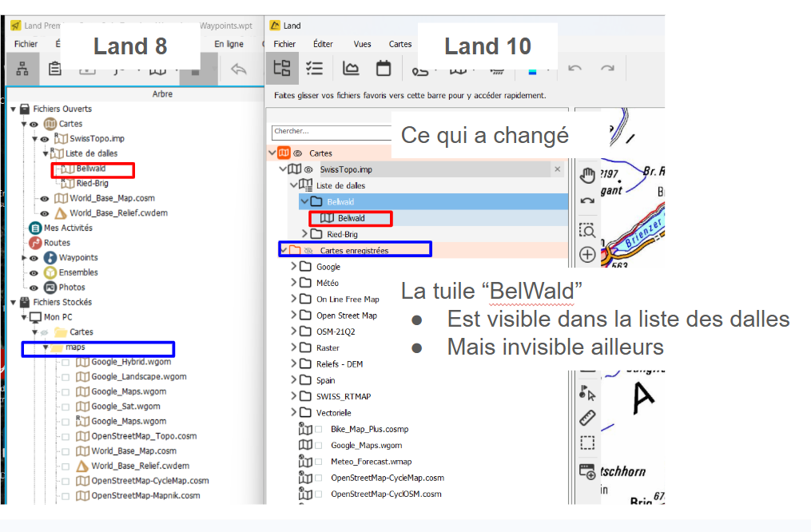The height and width of the screenshot is (532, 811).
Task: Click the redo arrow in Land 10 toolbar
Action: coord(607,68)
